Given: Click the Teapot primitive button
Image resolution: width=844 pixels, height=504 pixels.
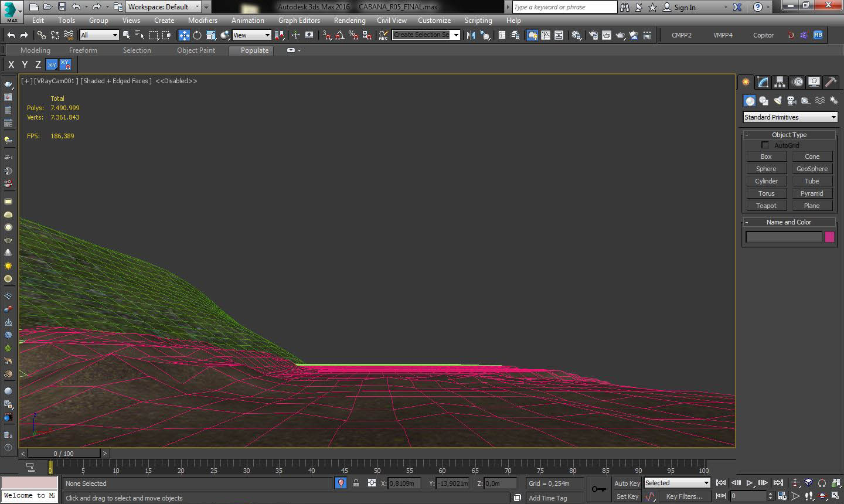Looking at the screenshot, I should tap(766, 206).
